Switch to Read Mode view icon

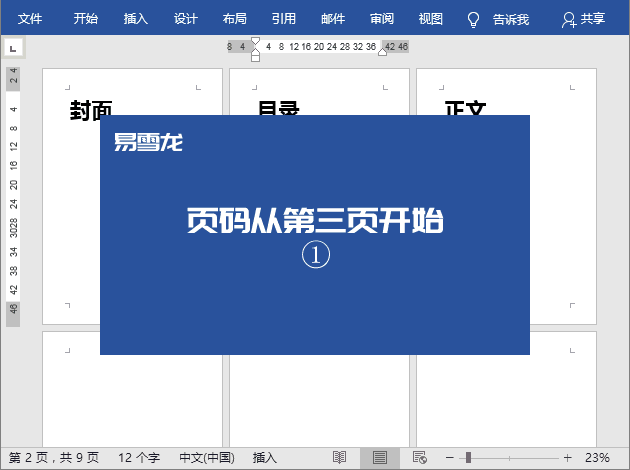pyautogui.click(x=340, y=457)
